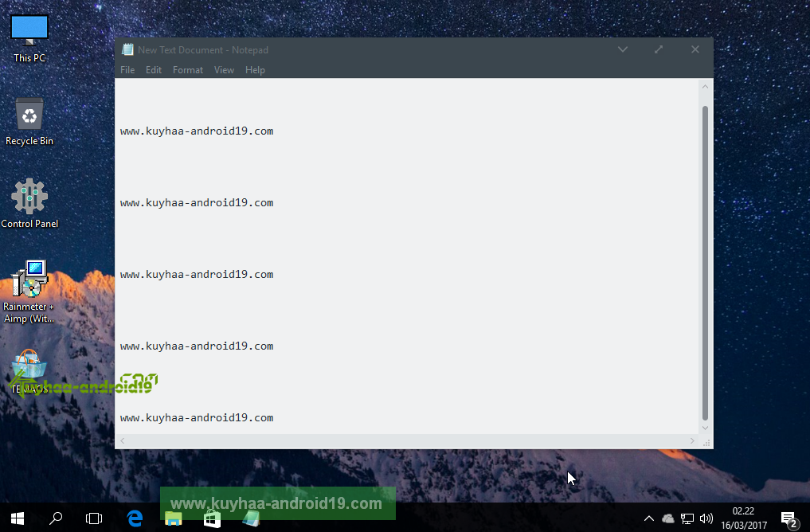Open Task View on the taskbar
The width and height of the screenshot is (810, 532).
coord(94,518)
